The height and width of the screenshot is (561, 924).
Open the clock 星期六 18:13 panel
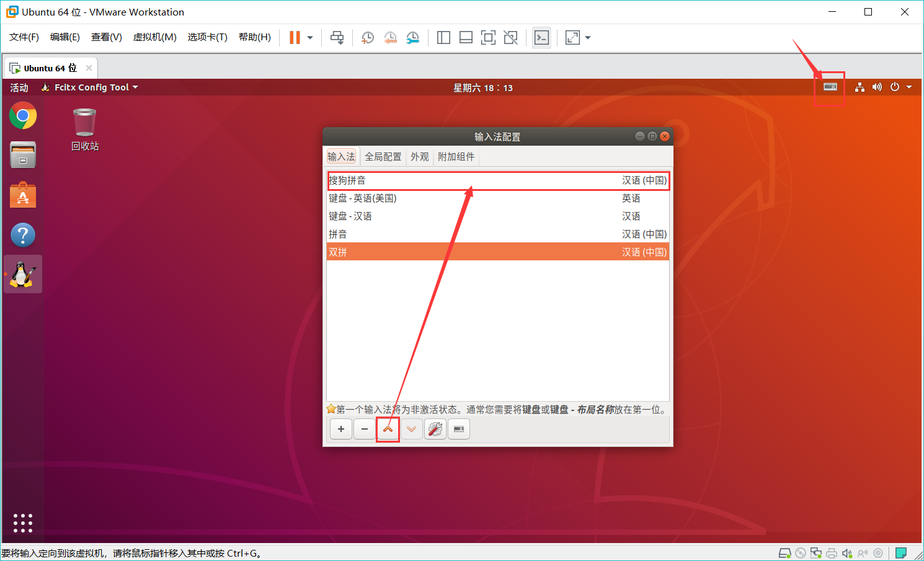pos(483,87)
